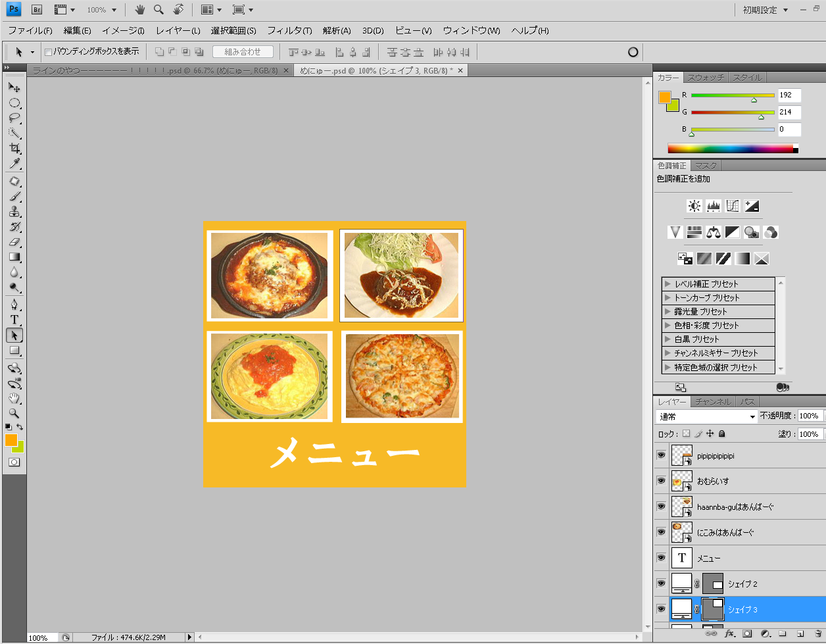
Task: Select the Rectangle shape tool
Action: tap(14, 351)
